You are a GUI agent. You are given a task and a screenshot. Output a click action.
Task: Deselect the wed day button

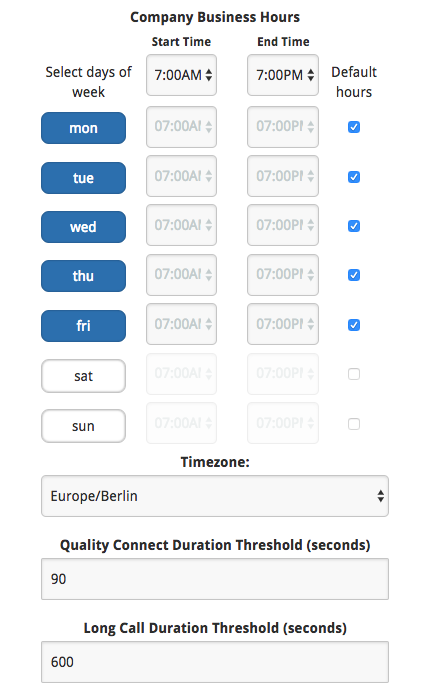coord(83,227)
